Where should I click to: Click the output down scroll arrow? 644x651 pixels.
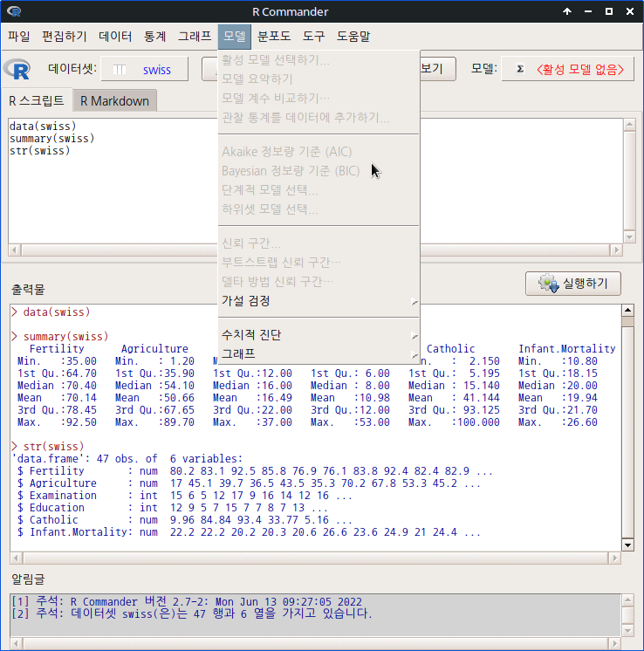click(627, 545)
